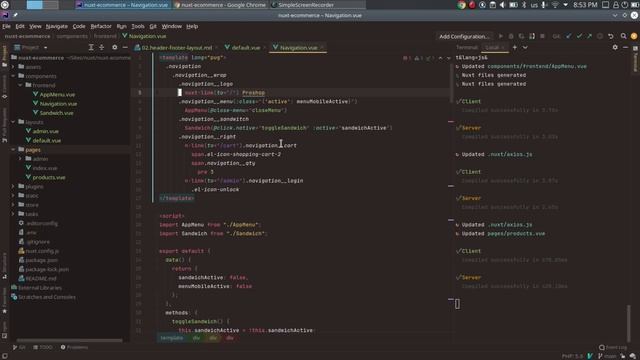Collapse the components folder

click(13, 76)
